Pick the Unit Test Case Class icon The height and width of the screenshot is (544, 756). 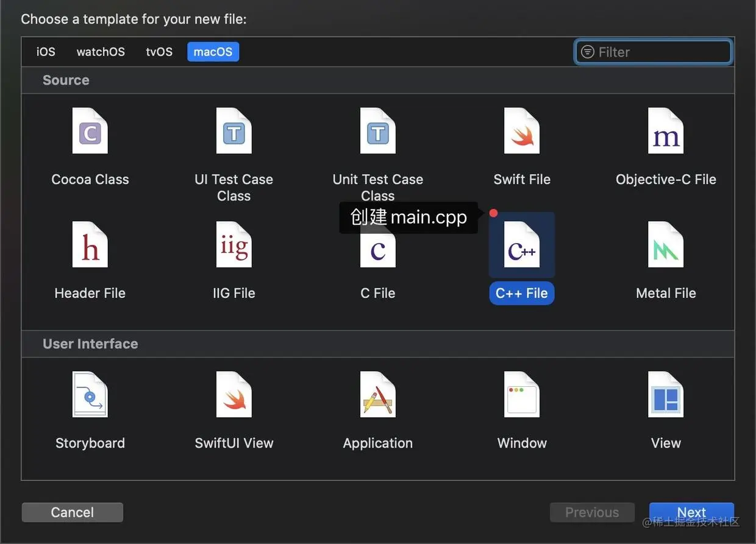pyautogui.click(x=378, y=131)
